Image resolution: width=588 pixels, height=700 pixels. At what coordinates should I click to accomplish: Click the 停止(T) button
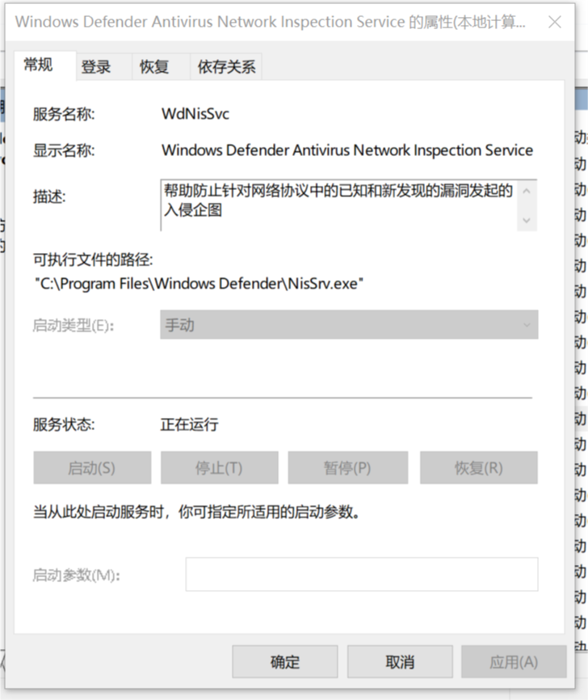pyautogui.click(x=219, y=468)
